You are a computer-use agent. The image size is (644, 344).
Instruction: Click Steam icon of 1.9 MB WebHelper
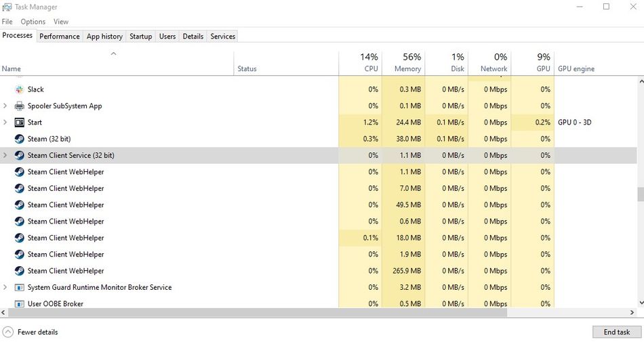(x=19, y=255)
